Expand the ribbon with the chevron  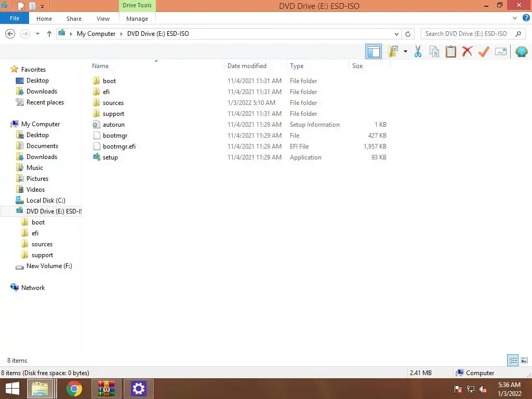(515, 18)
